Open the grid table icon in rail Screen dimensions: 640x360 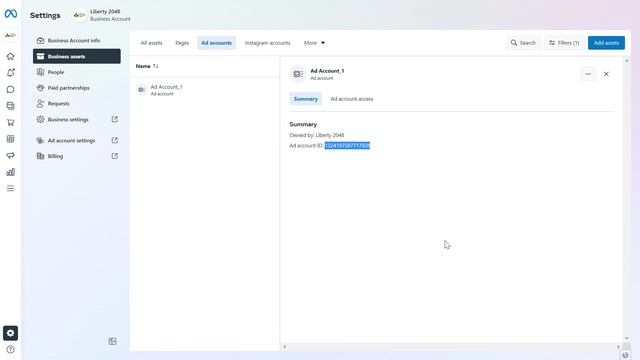tap(11, 139)
